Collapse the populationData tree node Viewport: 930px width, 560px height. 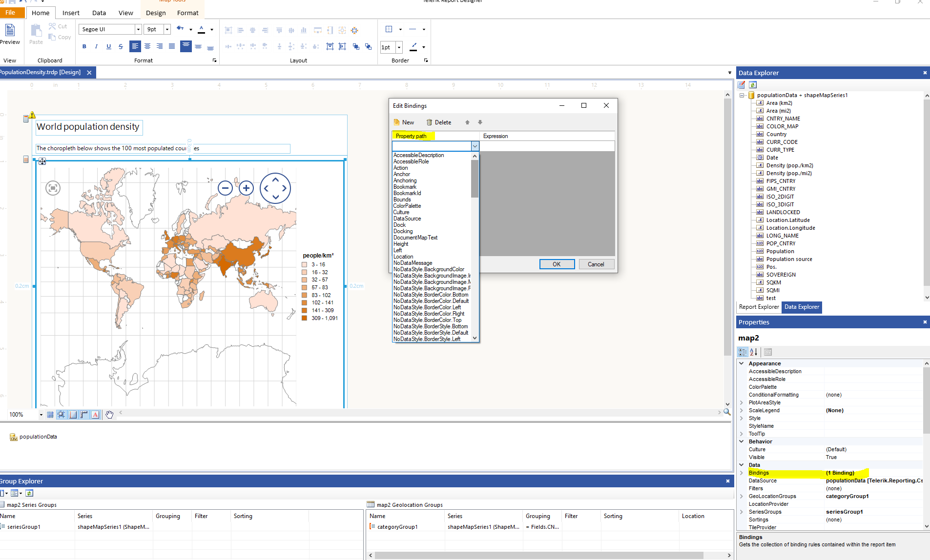click(x=742, y=95)
